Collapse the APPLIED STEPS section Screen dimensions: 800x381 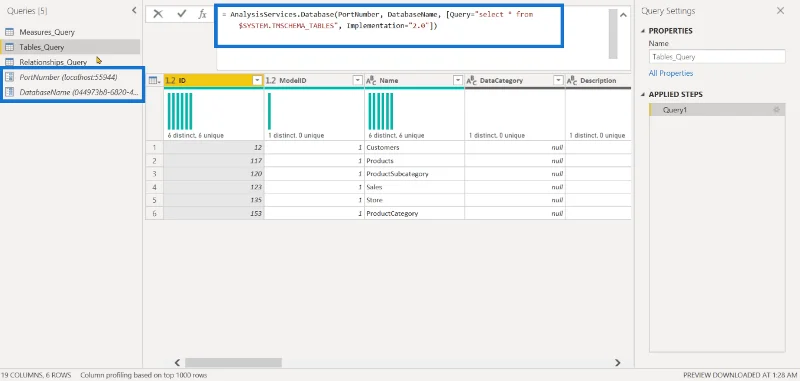click(x=643, y=95)
